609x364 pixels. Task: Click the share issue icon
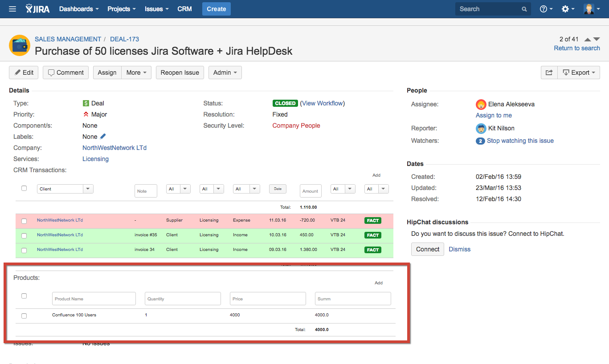tap(549, 73)
